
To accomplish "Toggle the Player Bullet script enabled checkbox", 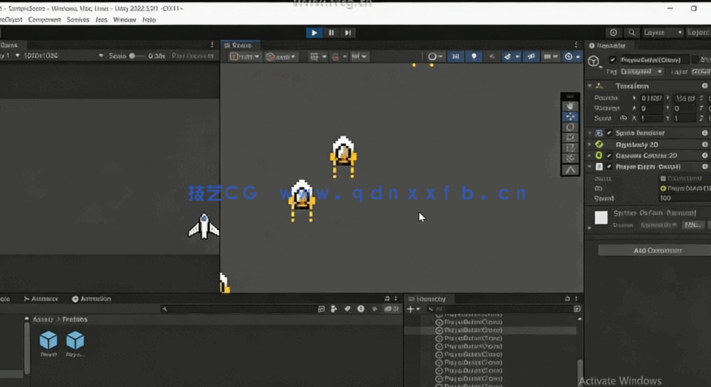I will (x=609, y=167).
